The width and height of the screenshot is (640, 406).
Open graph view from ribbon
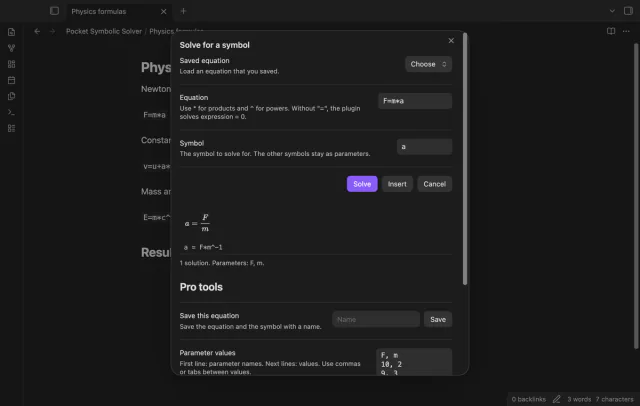tap(11, 48)
